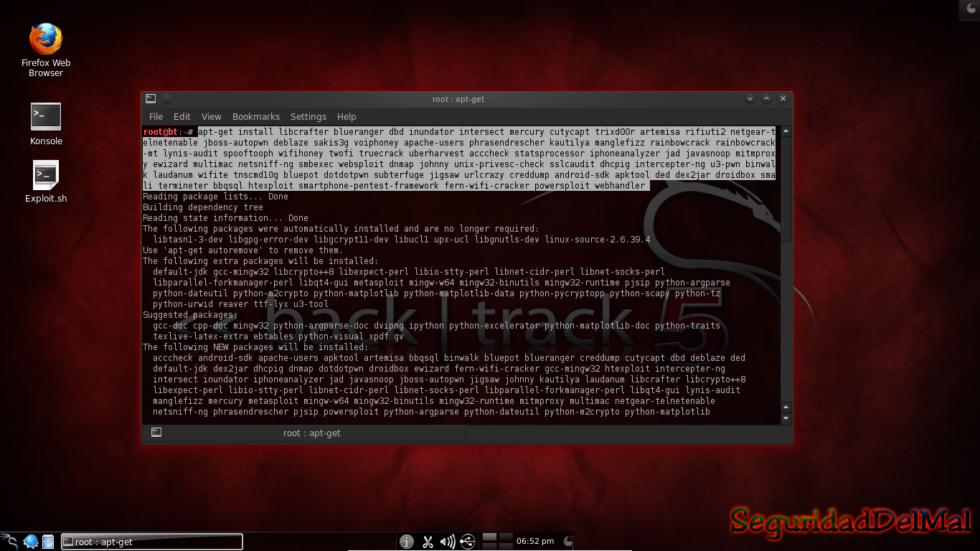This screenshot has width=980, height=551.
Task: Open the BackTrack dragon application launcher
Action: point(9,541)
